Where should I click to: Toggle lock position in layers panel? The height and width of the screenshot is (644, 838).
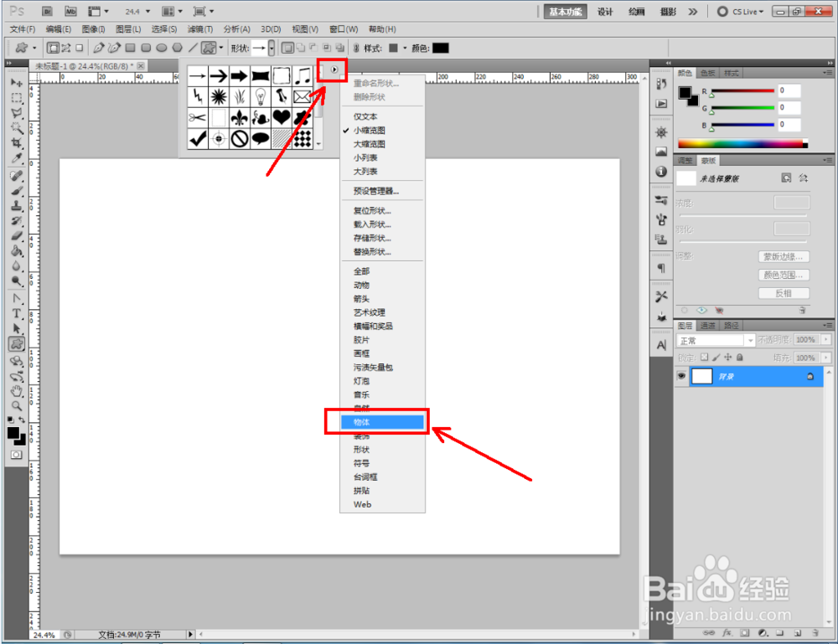pos(728,358)
